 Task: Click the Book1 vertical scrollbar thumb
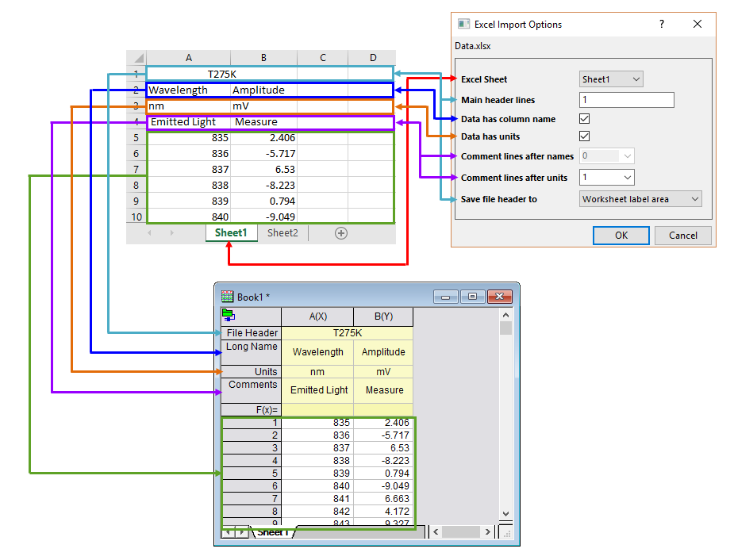[505, 328]
